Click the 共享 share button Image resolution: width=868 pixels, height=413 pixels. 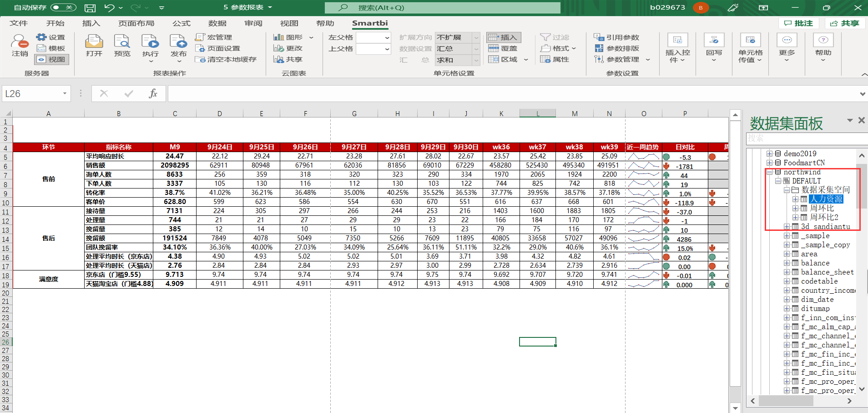845,23
